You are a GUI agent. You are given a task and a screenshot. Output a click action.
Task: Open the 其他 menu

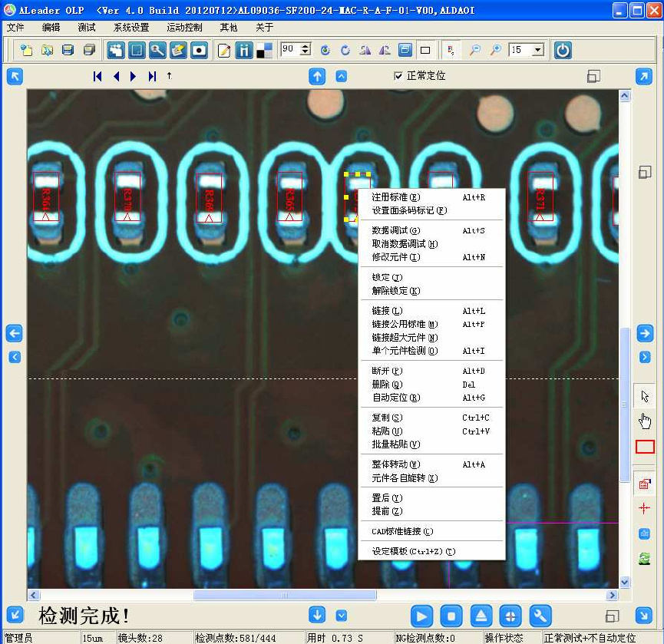pyautogui.click(x=229, y=28)
